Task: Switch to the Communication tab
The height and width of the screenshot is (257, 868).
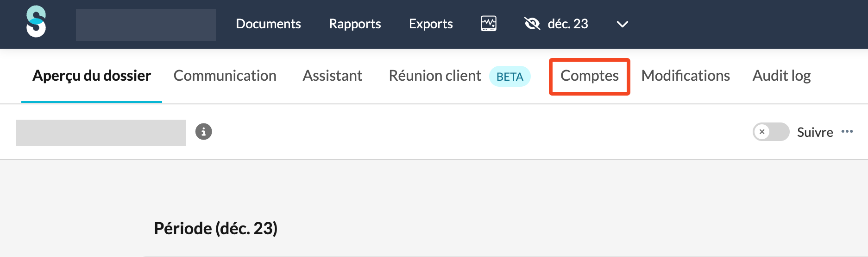Action: tap(225, 76)
